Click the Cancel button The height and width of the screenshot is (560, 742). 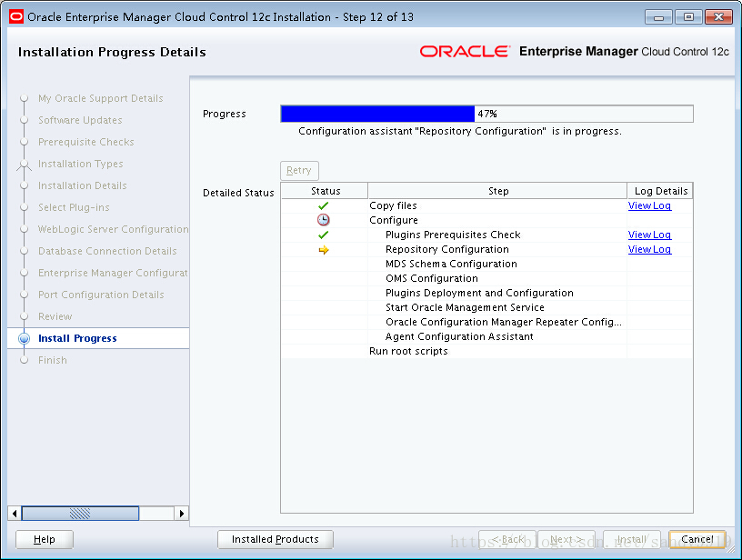click(x=697, y=539)
